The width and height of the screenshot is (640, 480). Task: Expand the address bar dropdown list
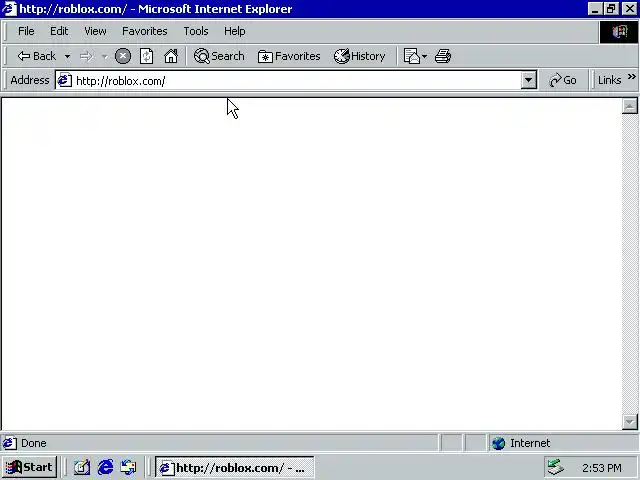click(528, 80)
